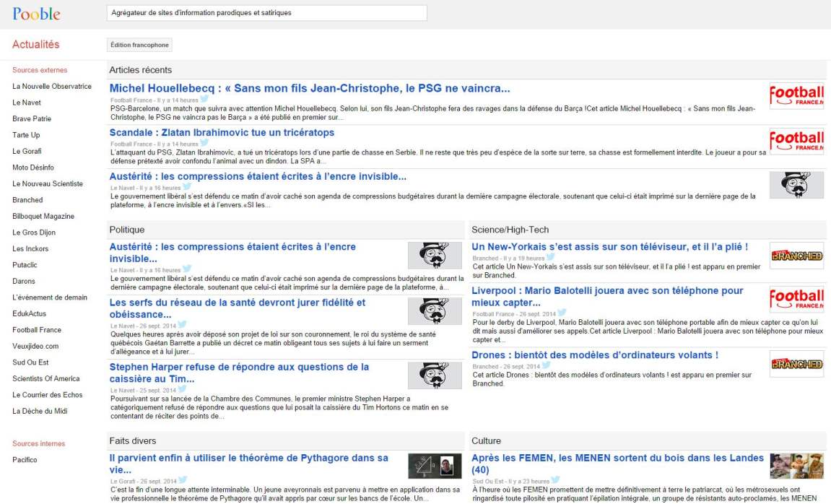Click Twitter icon beside Drones article
This screenshot has width=831, height=504.
point(546,365)
